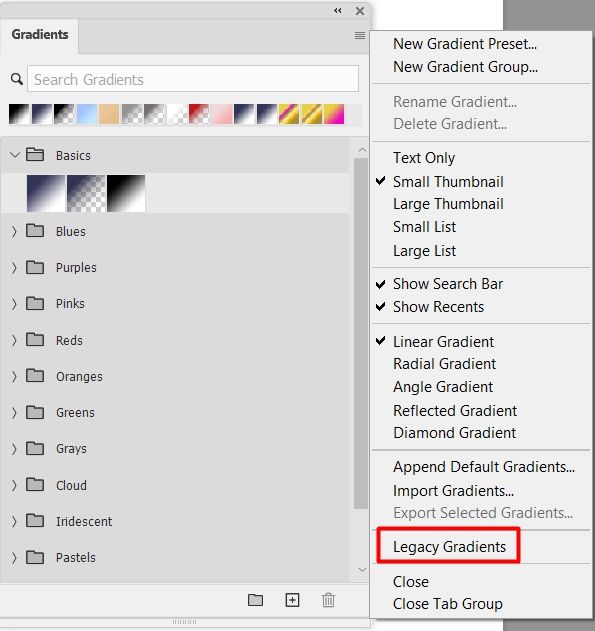Create new gradient group folder icon

255,600
